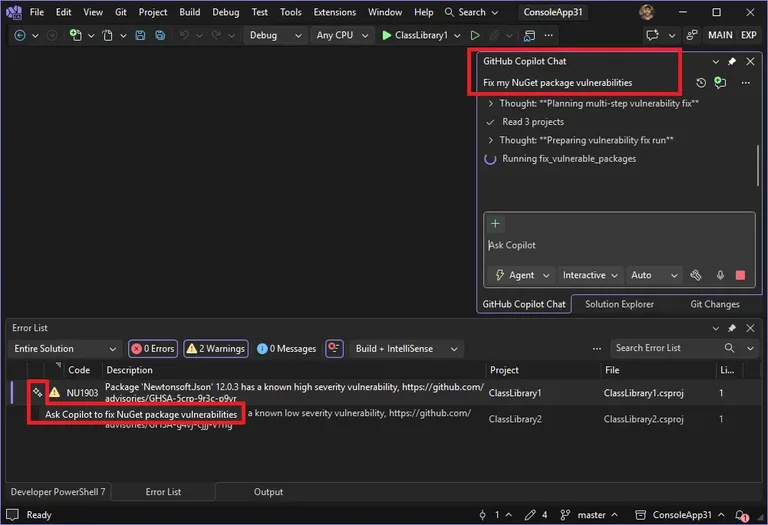The image size is (768, 525).
Task: Click the Visual Studio logo icon
Action: pos(14,12)
